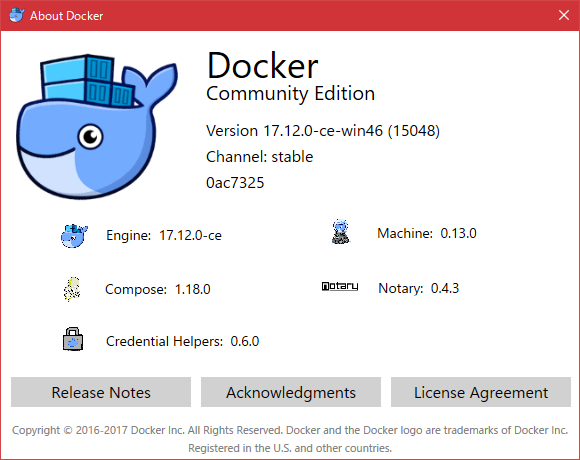Click the Machine icon
580x460 pixels.
[x=340, y=232]
